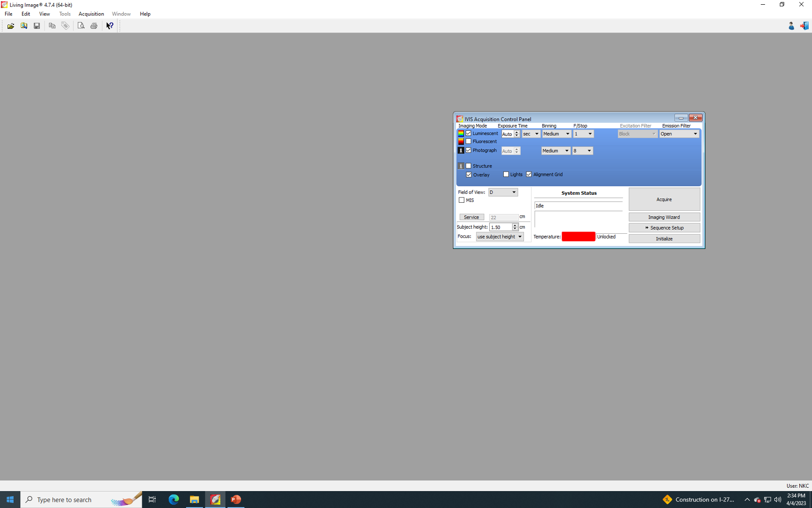Check the MIS checkbox
Screen dimensions: 812x508
click(x=461, y=200)
